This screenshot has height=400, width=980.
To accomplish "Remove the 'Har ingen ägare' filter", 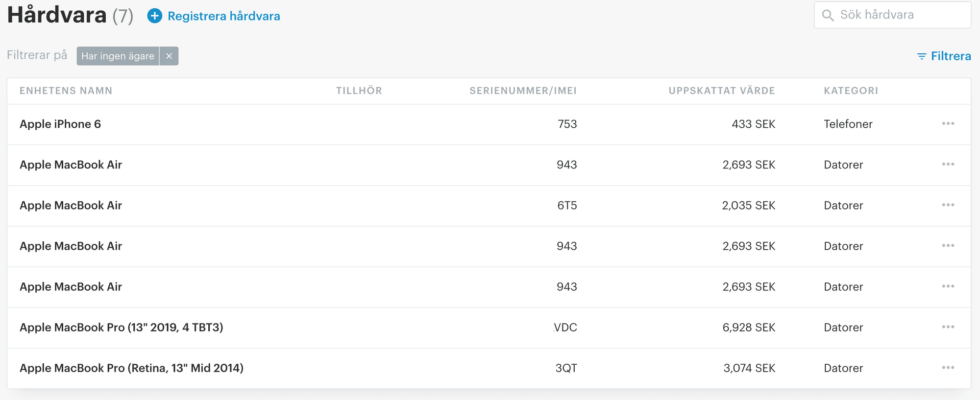I will (x=169, y=56).
